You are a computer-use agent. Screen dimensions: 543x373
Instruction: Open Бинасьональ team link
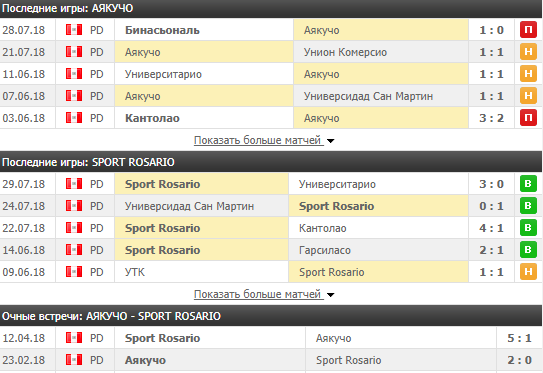[x=162, y=30]
